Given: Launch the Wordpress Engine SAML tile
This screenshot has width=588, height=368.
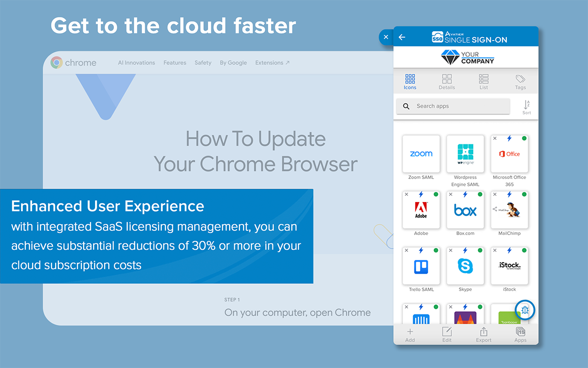Looking at the screenshot, I should (465, 154).
